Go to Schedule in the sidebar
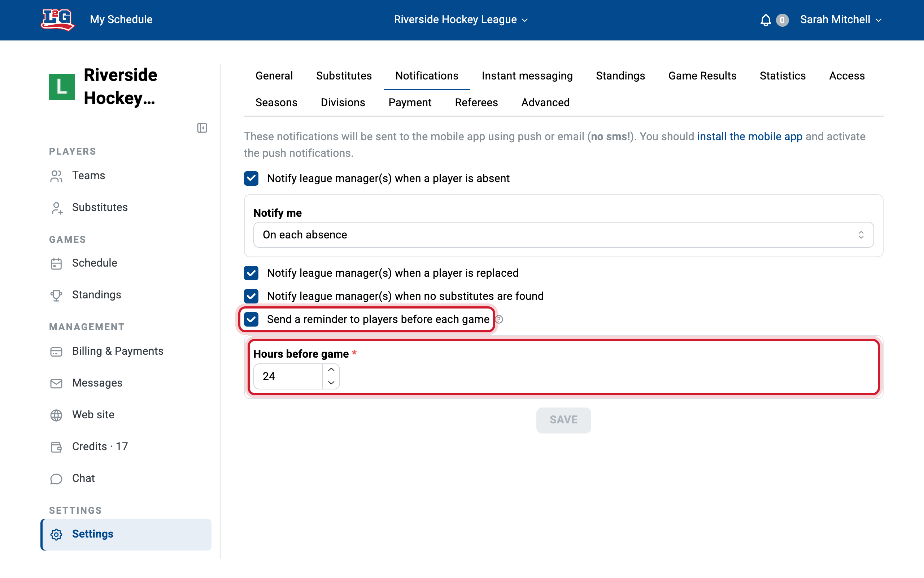 pyautogui.click(x=126, y=263)
